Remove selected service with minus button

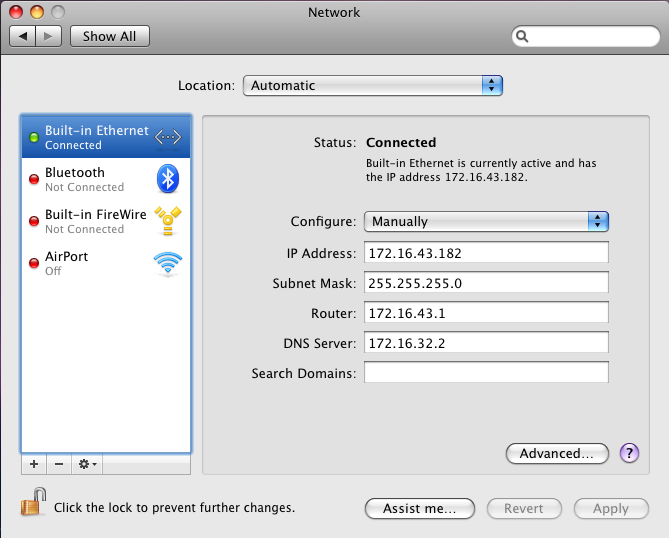coord(58,465)
